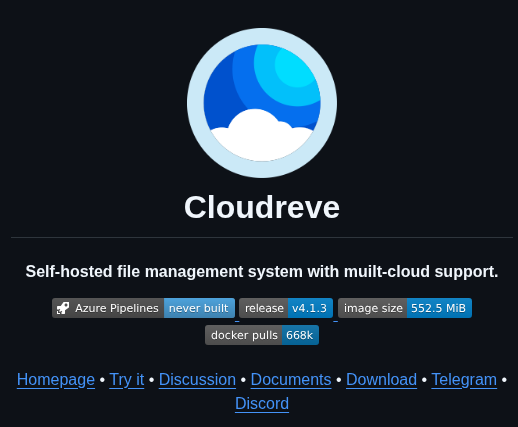
Task: Open the Discord link
Action: (262, 404)
